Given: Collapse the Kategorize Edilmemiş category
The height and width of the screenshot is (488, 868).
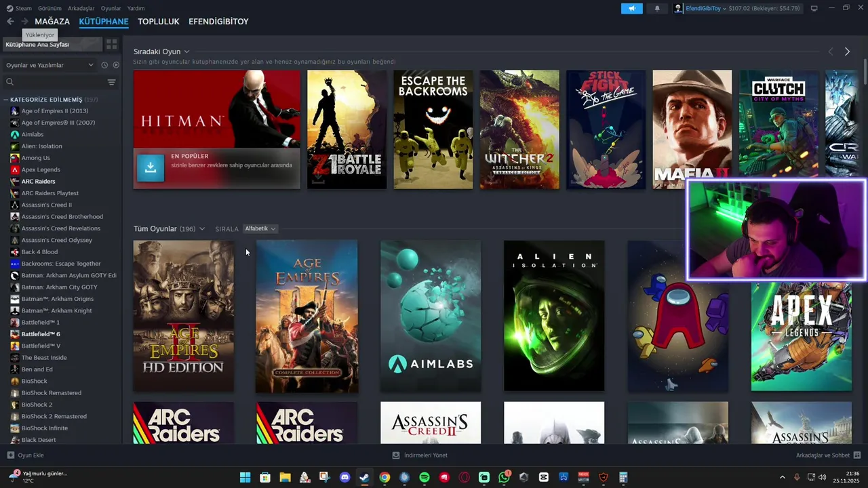Looking at the screenshot, I should [x=6, y=100].
